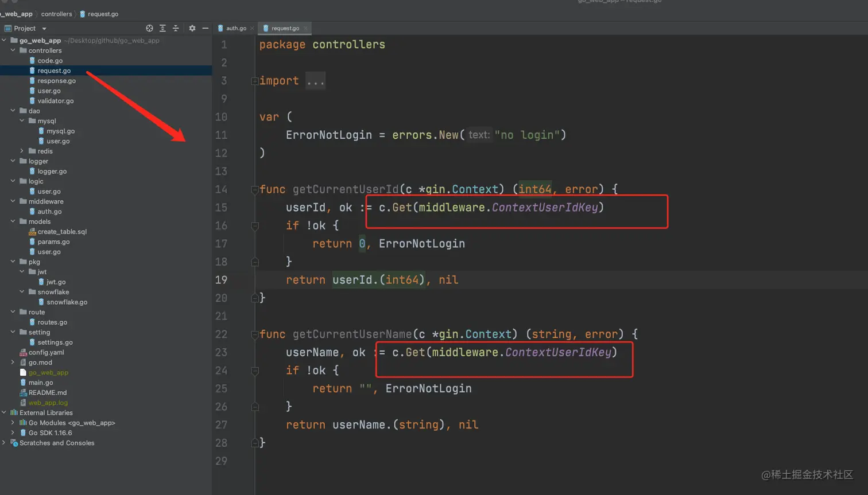Fold the getCurrentUserName function at line 22
The image size is (868, 495).
click(x=254, y=334)
